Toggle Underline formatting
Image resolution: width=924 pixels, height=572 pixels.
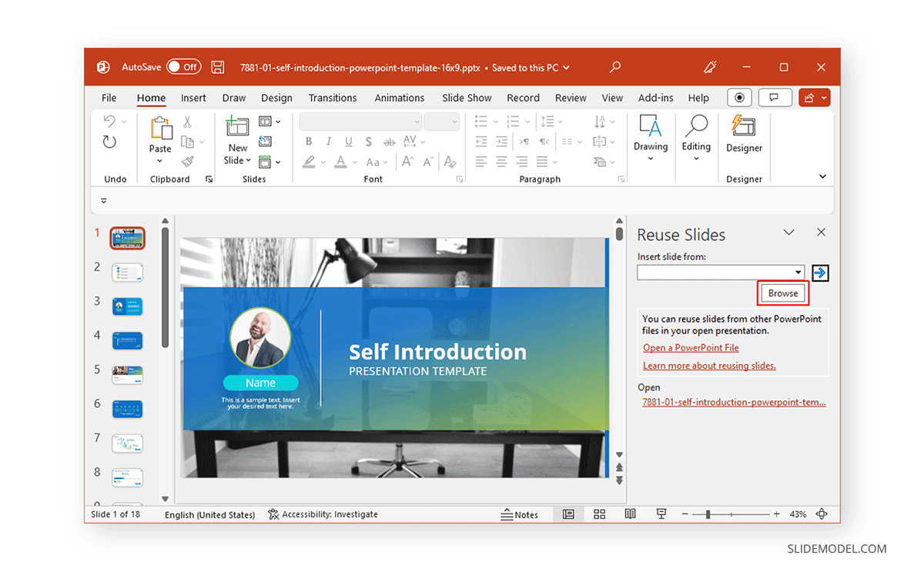coord(349,142)
